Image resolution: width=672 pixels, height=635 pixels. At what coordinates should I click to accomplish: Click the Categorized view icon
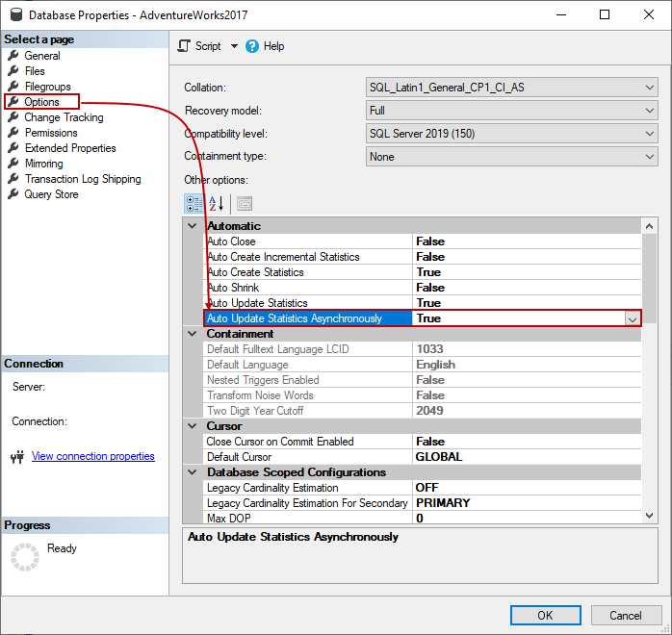pos(194,204)
